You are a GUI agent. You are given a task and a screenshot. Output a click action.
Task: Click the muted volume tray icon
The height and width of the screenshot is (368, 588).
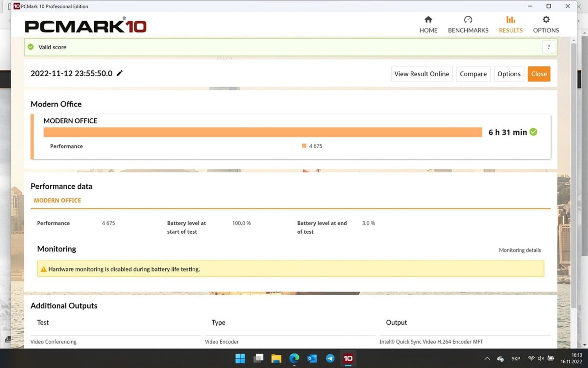pos(541,358)
